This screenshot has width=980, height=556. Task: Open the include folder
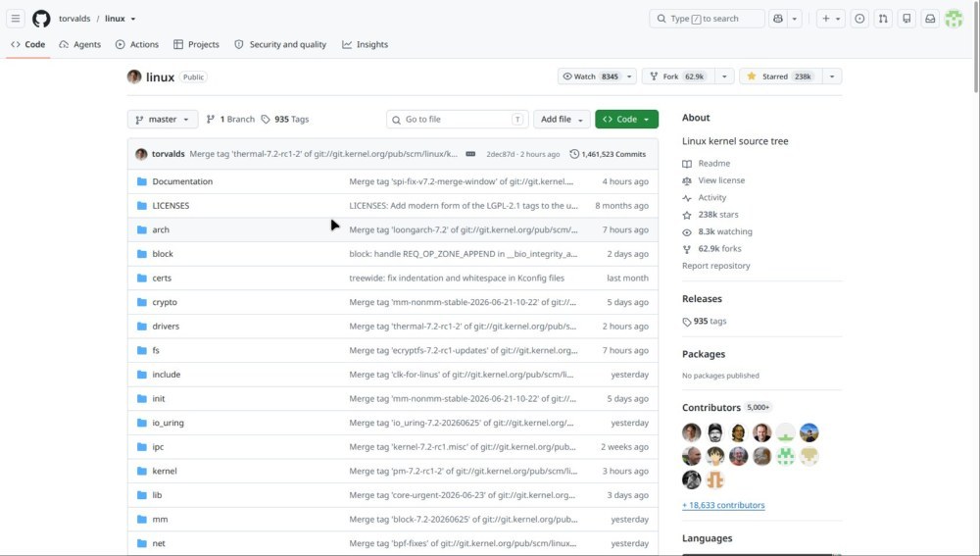pyautogui.click(x=167, y=375)
